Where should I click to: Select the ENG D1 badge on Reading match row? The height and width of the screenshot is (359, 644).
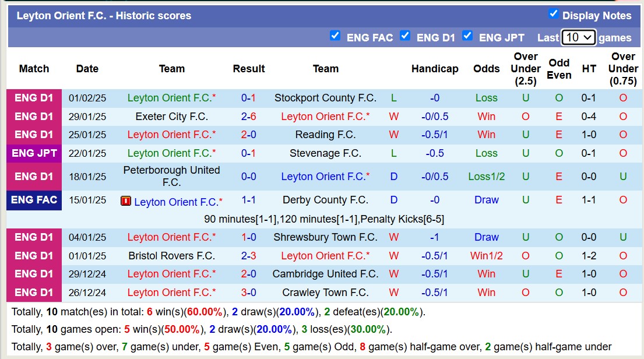coord(34,135)
